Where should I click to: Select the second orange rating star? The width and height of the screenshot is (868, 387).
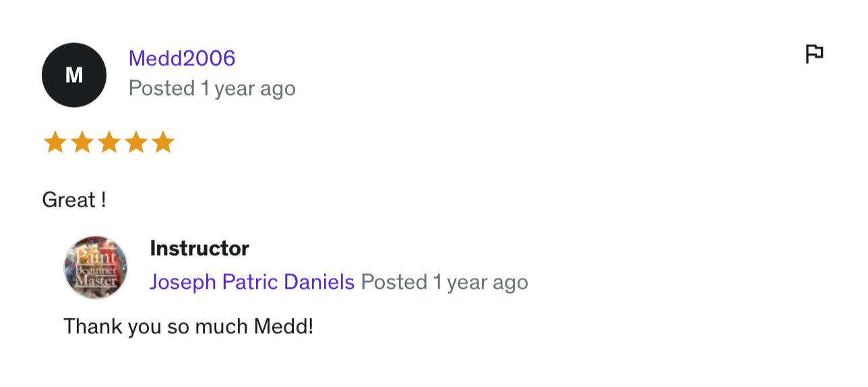[x=82, y=143]
